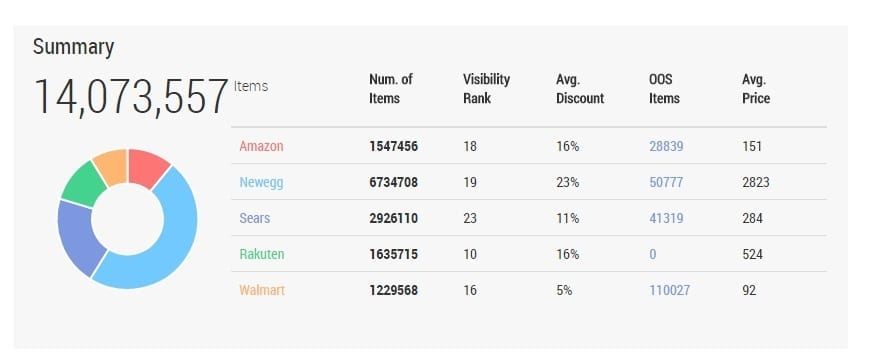The image size is (870, 363).
Task: Select the red Amazon donut chart segment
Action: (147, 165)
